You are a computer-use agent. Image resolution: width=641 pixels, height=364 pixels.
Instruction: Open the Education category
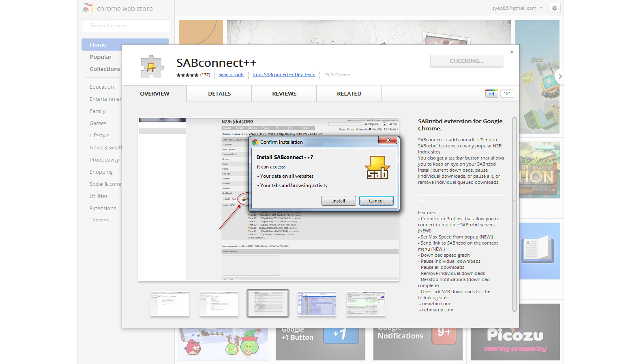point(102,87)
